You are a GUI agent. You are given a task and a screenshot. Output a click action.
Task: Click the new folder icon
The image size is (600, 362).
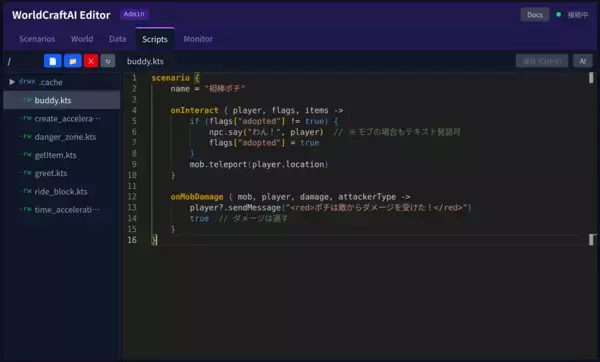(72, 61)
